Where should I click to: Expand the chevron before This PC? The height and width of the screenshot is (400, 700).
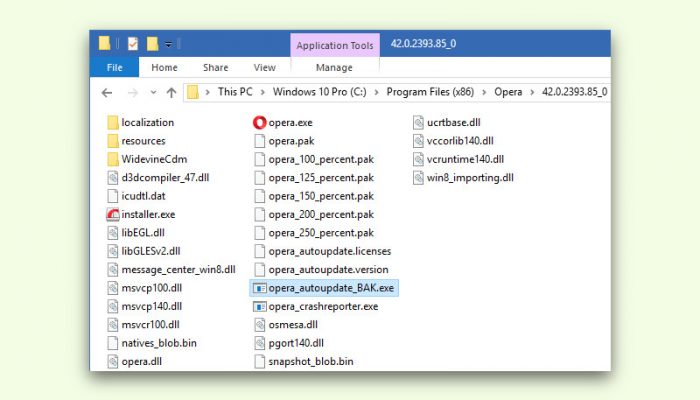208,92
